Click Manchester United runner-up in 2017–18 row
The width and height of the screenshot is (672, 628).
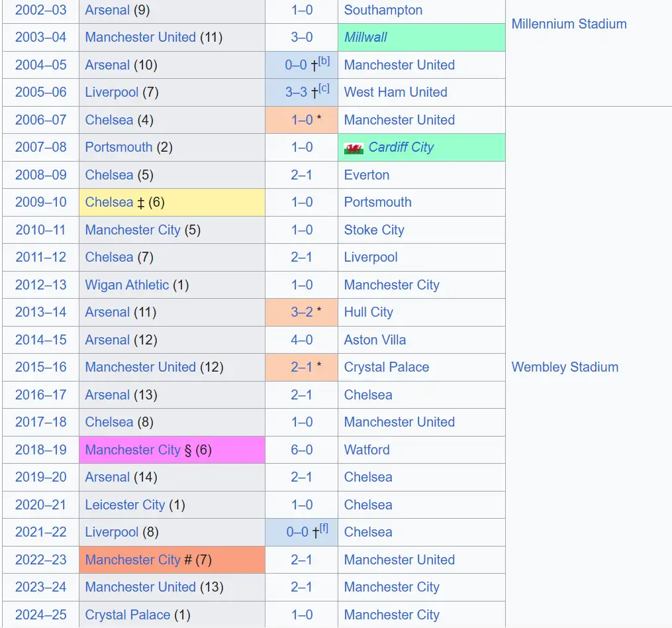[399, 422]
